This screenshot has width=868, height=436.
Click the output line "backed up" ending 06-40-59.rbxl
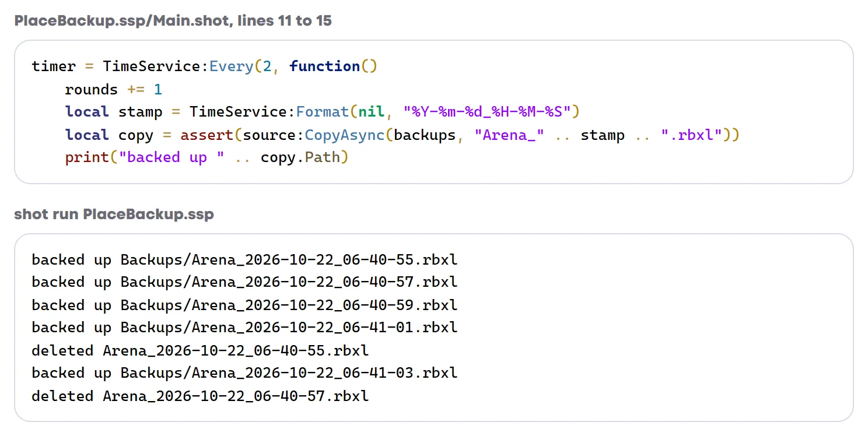pyautogui.click(x=244, y=305)
